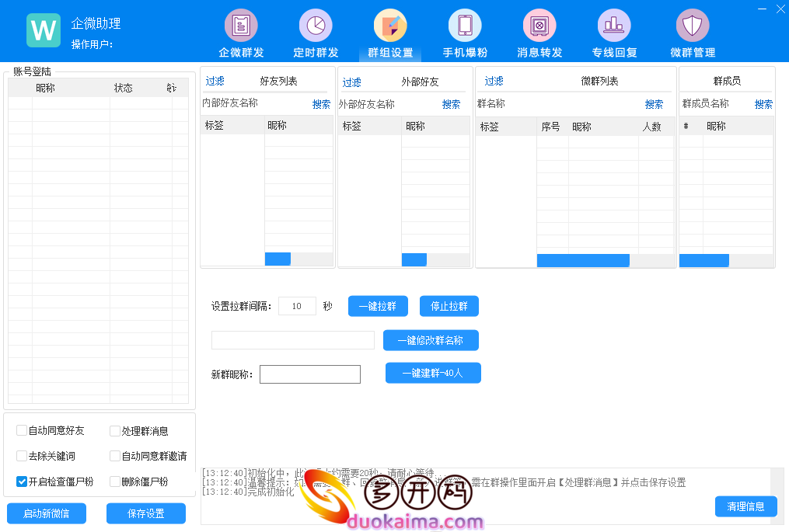Click the 微群管理 shield icon
Screen dimensions: 789x532
692,26
